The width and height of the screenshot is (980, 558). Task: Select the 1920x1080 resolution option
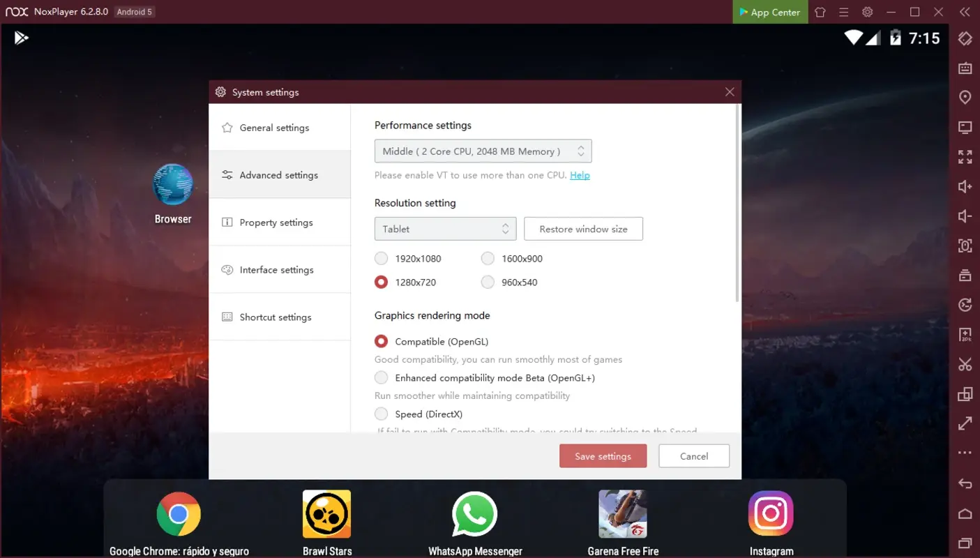(x=382, y=258)
